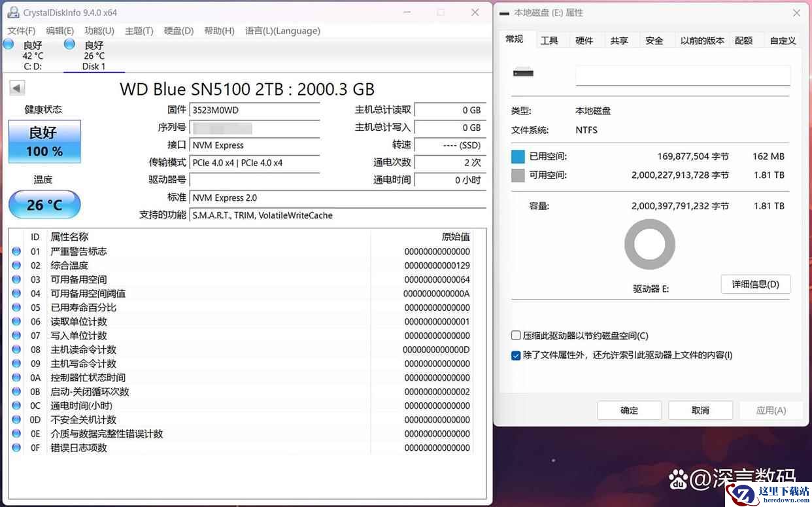Switch to the 工具 tab

[x=549, y=41]
